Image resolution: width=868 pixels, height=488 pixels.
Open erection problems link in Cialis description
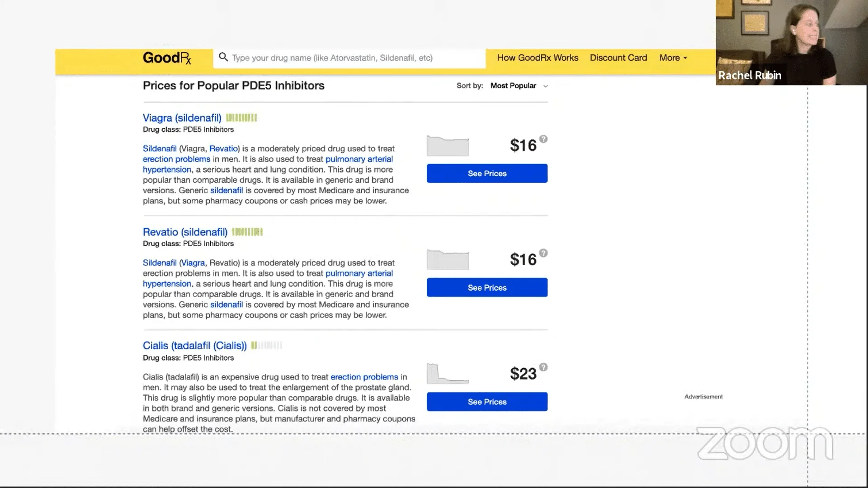(364, 377)
